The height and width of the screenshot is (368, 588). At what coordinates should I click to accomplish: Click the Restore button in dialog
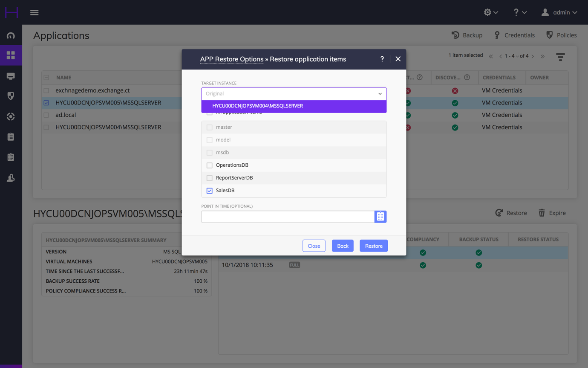(373, 246)
